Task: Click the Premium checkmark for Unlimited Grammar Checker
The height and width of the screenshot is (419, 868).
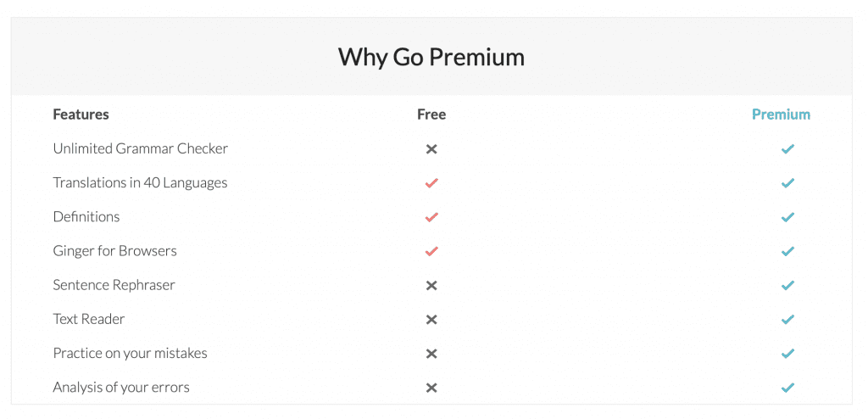Action: pyautogui.click(x=787, y=149)
